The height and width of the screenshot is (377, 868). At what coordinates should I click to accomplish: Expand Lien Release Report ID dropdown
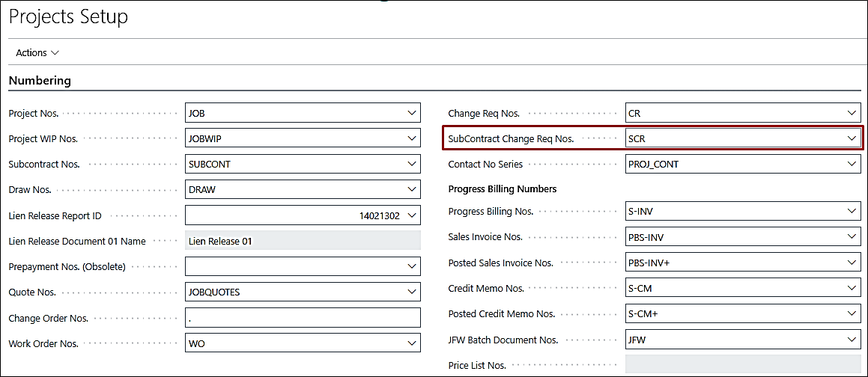(411, 215)
